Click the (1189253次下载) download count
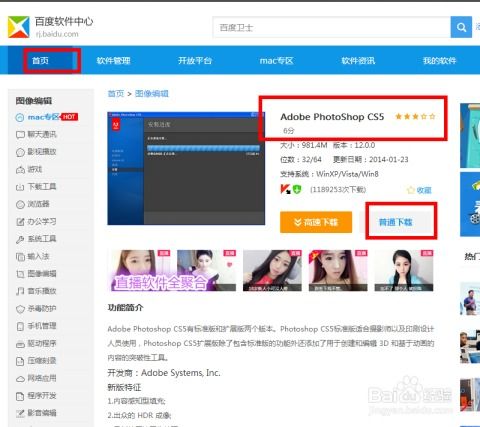Screen dimensions: 480x427 click(x=338, y=190)
